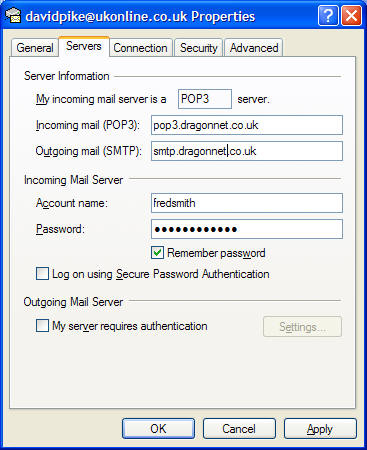
Task: Click inside the Password field
Action: point(247,229)
